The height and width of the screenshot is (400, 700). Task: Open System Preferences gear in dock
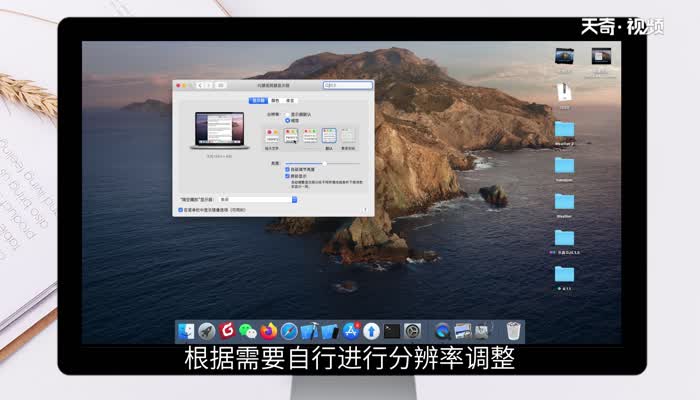(413, 330)
